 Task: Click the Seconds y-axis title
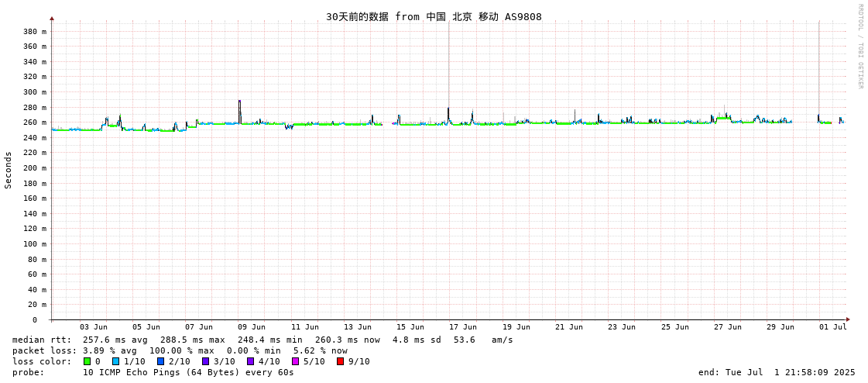click(x=9, y=170)
